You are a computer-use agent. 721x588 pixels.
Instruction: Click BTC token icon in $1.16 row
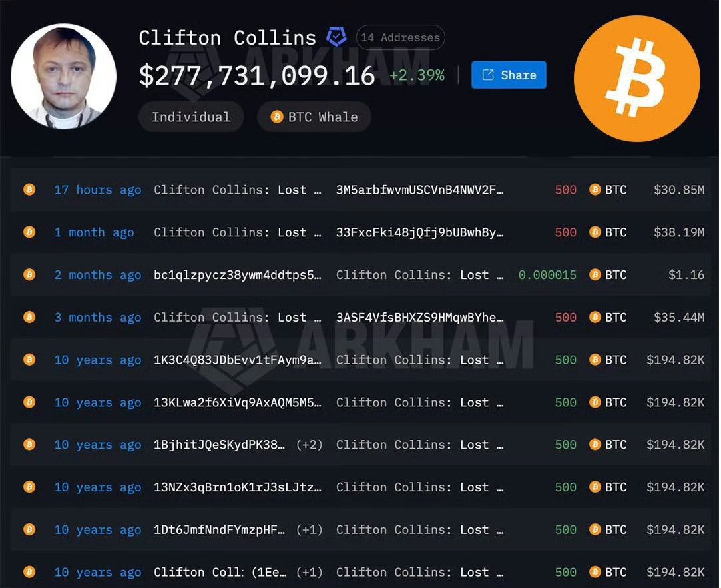coord(595,274)
